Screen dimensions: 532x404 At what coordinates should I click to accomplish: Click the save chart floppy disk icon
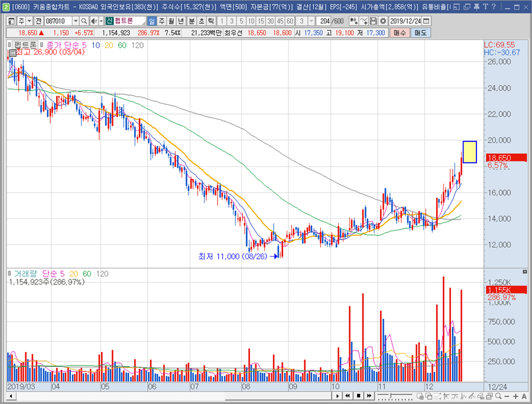(373, 21)
